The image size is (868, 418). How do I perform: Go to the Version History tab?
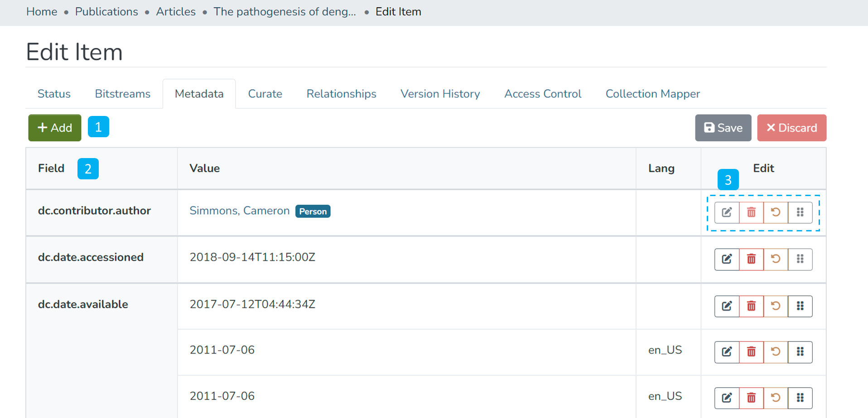tap(440, 94)
